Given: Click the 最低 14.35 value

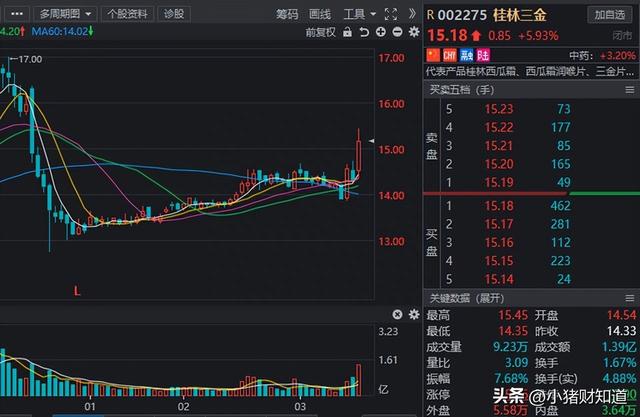Looking at the screenshot, I should coord(513,331).
